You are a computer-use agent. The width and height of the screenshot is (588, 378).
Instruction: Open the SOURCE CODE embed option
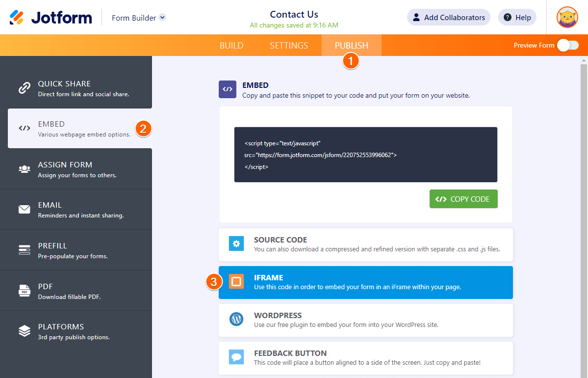point(366,244)
